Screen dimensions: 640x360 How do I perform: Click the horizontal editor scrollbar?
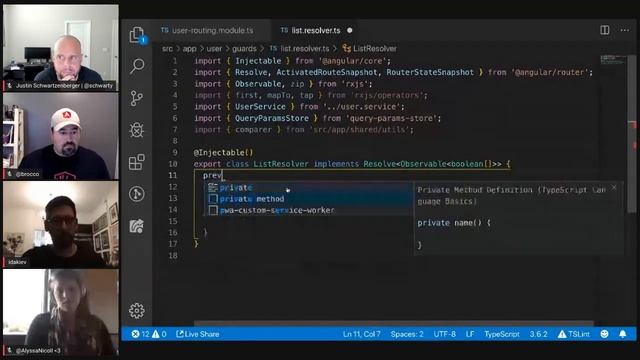click(x=394, y=323)
